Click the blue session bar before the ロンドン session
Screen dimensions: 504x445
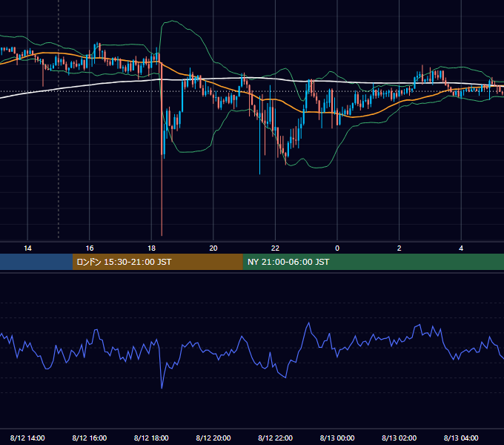coord(36,262)
